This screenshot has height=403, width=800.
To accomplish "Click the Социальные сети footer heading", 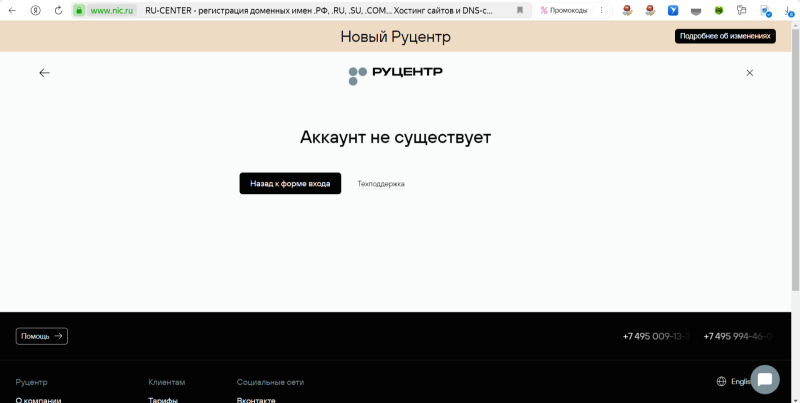I will pyautogui.click(x=270, y=382).
